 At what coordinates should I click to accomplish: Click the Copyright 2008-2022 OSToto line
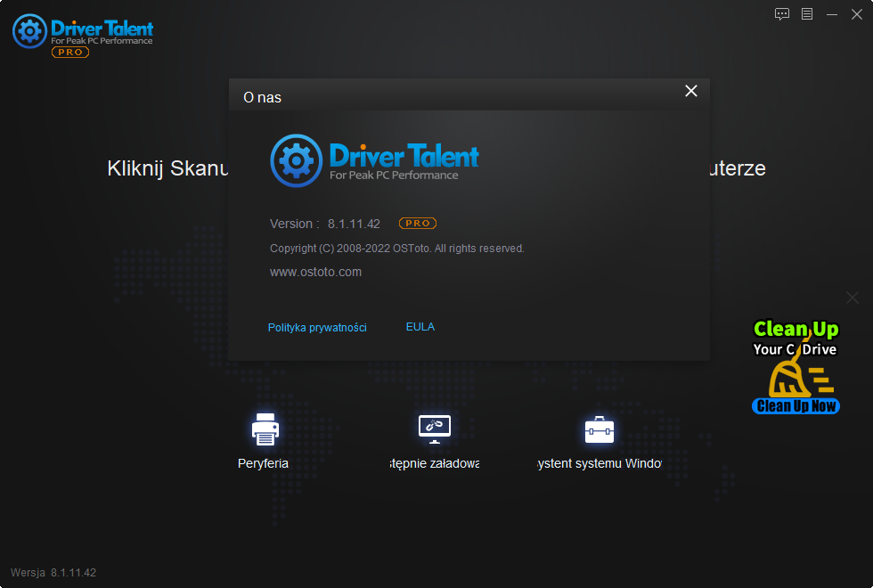[397, 249]
